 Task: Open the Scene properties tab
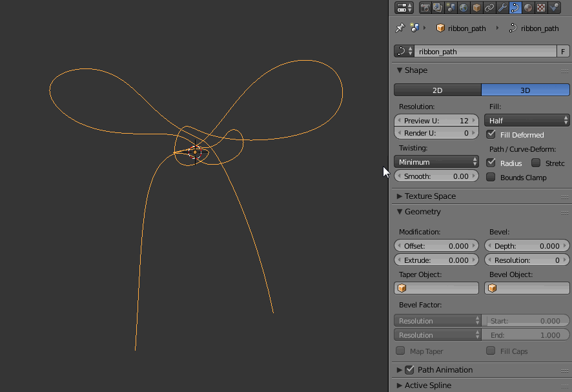(451, 8)
